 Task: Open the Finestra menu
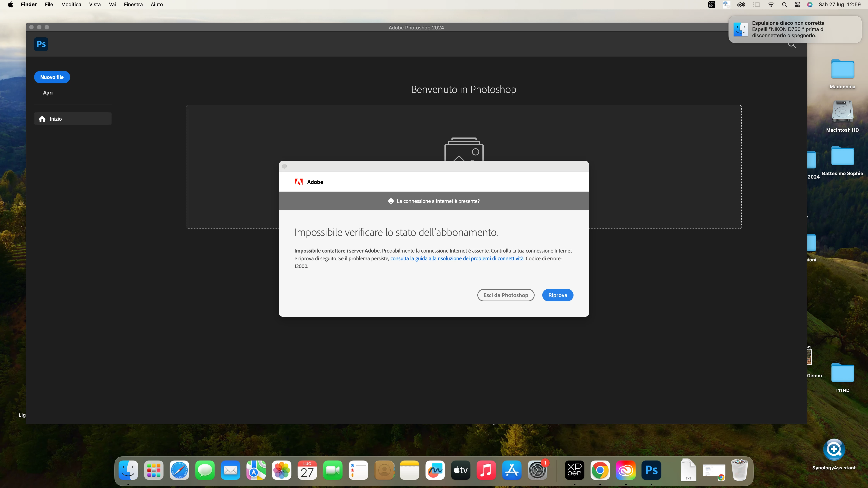133,4
